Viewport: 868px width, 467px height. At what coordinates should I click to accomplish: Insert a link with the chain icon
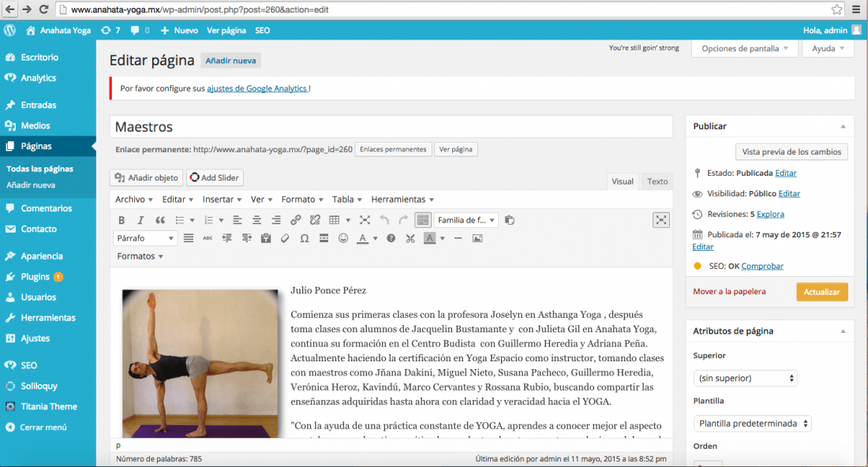pos(296,220)
